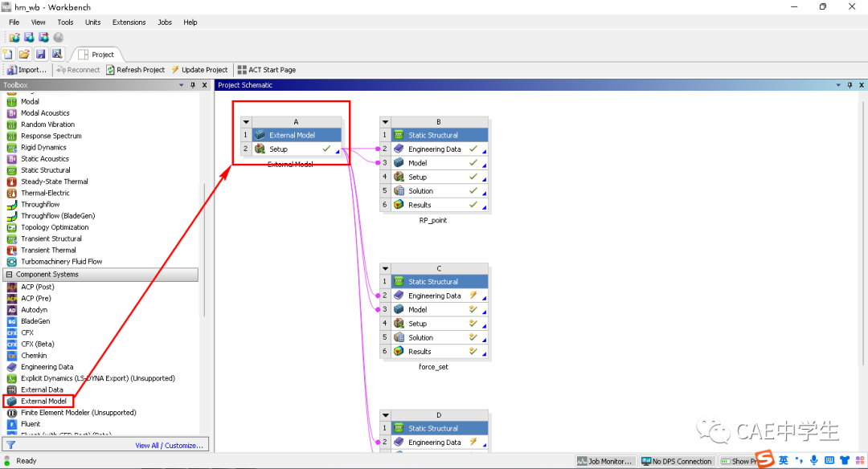Viewport: 868px width, 469px height.
Task: Click the External Data component icon
Action: [x=11, y=390]
